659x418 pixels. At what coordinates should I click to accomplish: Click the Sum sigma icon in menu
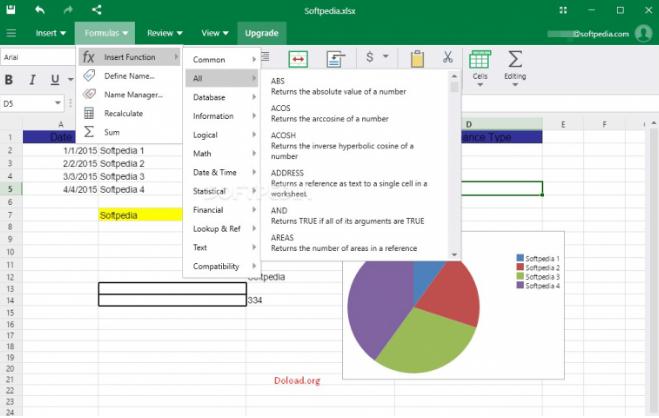[x=89, y=132]
